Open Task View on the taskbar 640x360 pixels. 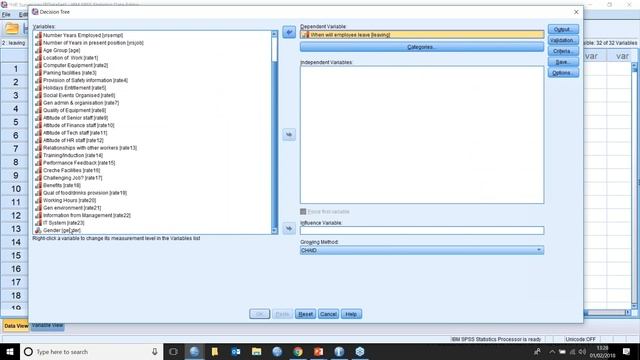click(x=173, y=352)
